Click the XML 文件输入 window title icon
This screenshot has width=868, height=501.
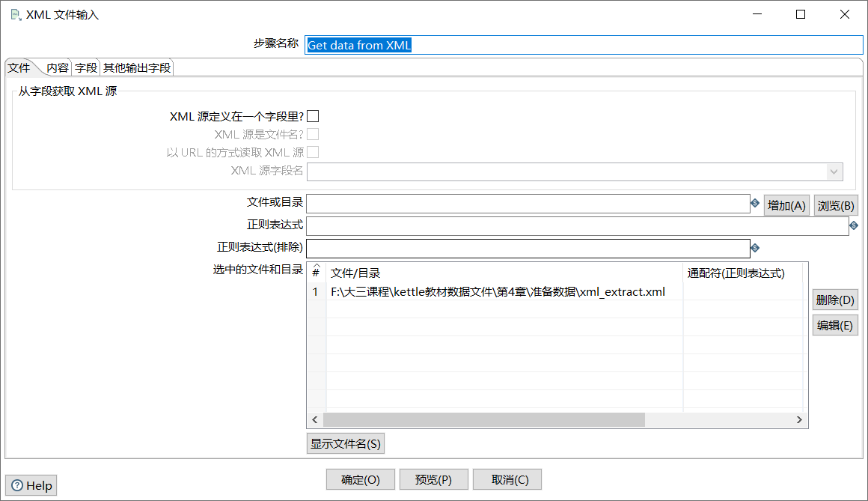coord(16,15)
